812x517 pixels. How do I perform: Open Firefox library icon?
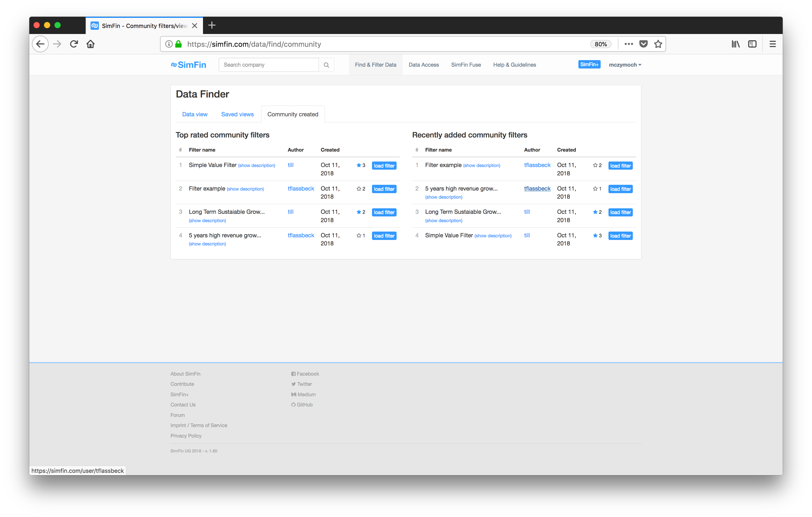735,44
